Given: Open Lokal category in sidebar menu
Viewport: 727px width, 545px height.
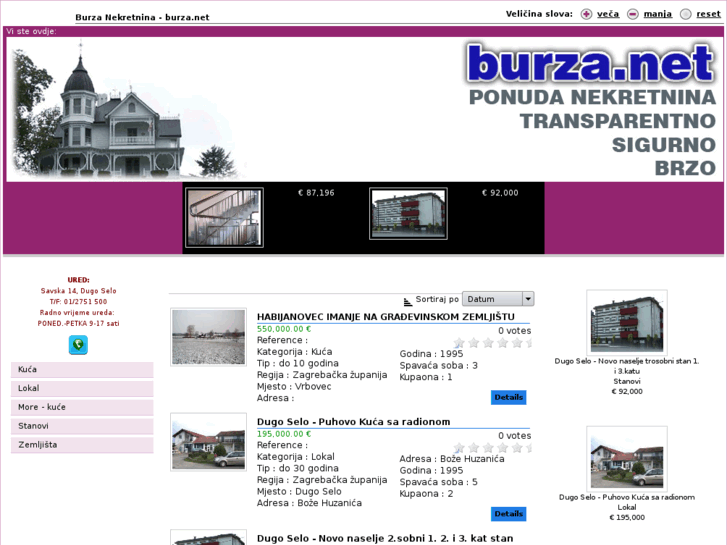Looking at the screenshot, I should pyautogui.click(x=82, y=388).
